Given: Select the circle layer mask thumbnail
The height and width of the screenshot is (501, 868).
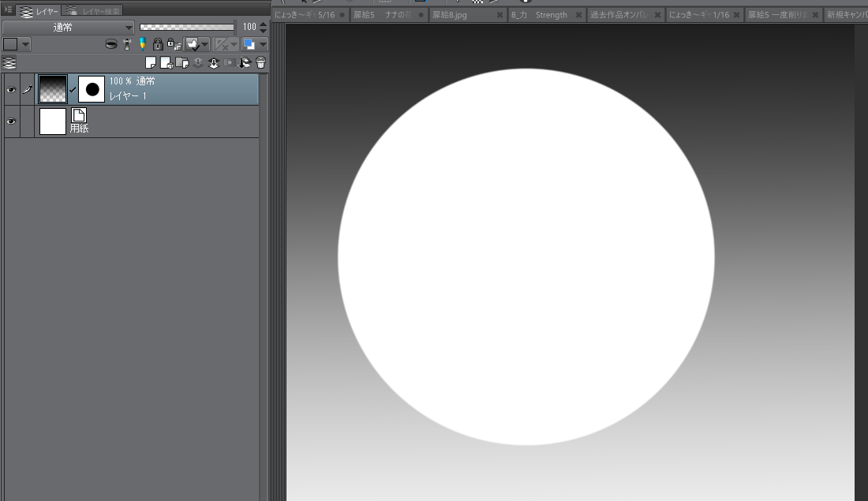Looking at the screenshot, I should pyautogui.click(x=92, y=90).
